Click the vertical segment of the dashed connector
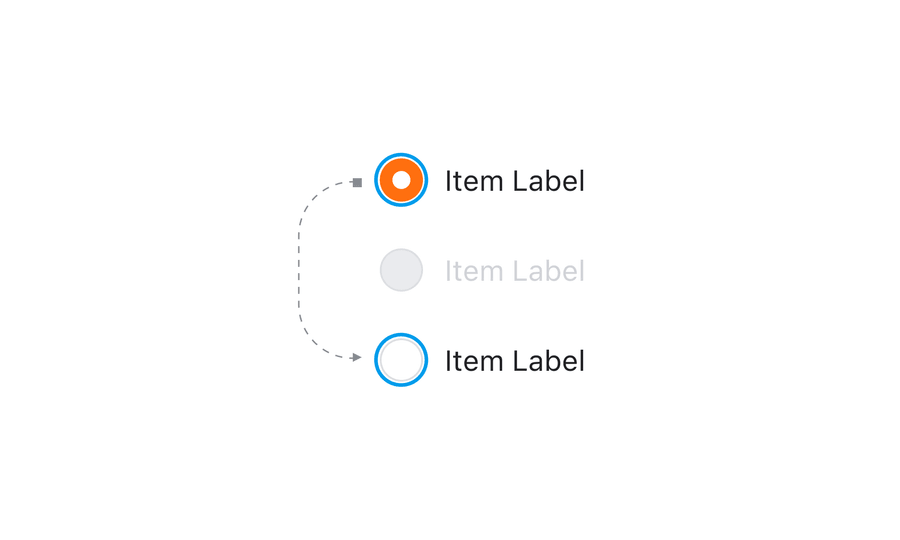This screenshot has width=900, height=540. [299, 270]
